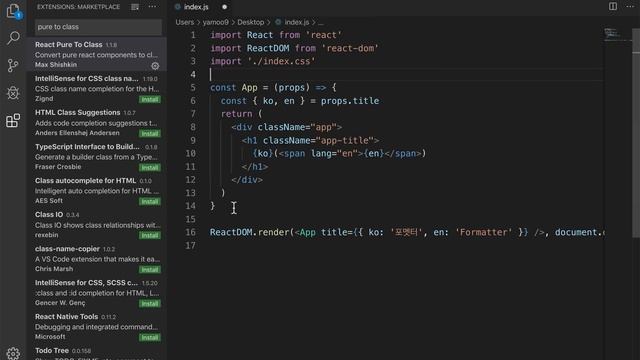Click the extensions search field
The image size is (640, 360).
(98, 27)
